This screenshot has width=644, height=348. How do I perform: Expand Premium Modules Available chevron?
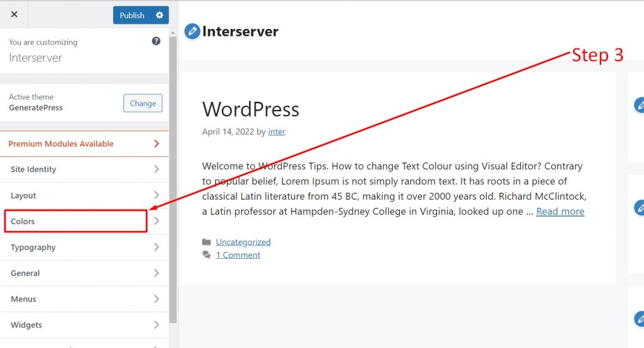point(157,144)
